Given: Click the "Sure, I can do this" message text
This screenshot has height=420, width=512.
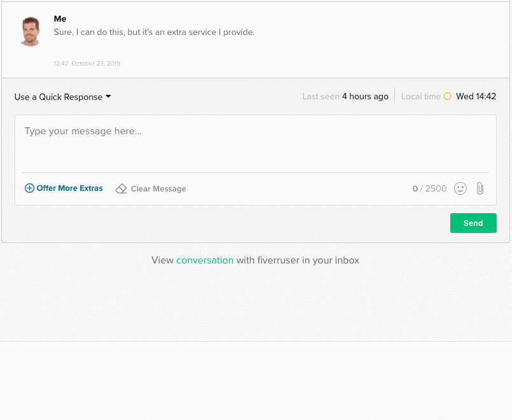Looking at the screenshot, I should pos(154,32).
